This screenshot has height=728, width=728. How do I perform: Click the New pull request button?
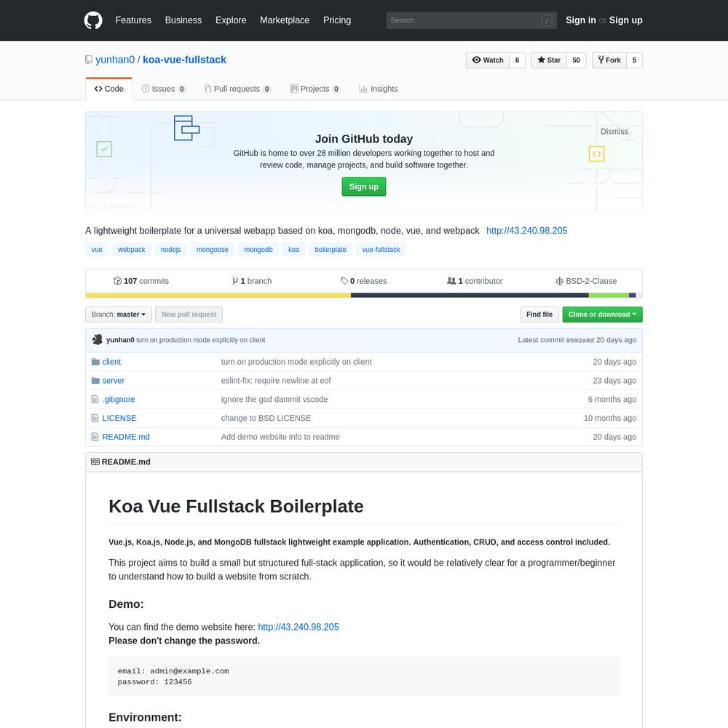[x=189, y=314]
